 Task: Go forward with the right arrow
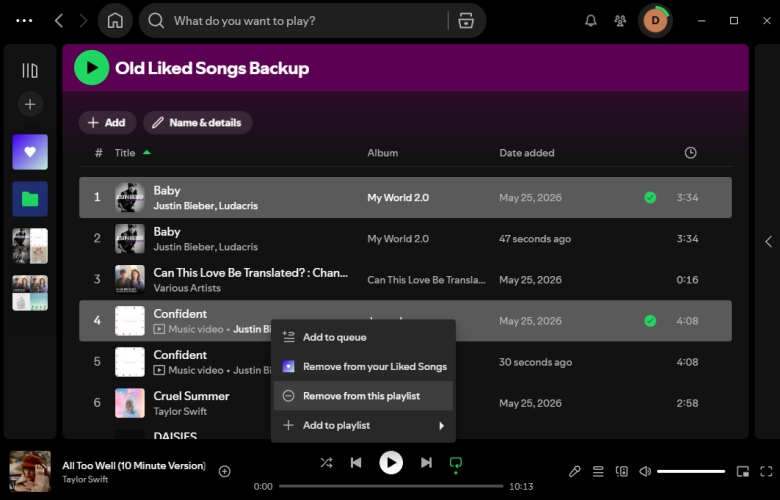83,20
